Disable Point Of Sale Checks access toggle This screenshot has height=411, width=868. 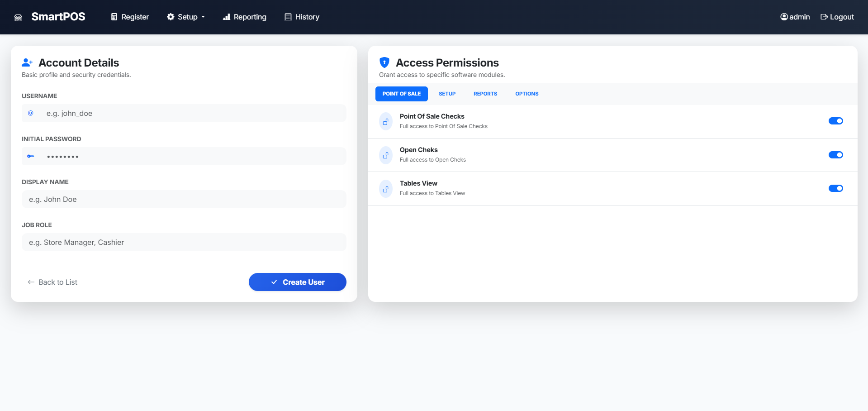click(835, 121)
